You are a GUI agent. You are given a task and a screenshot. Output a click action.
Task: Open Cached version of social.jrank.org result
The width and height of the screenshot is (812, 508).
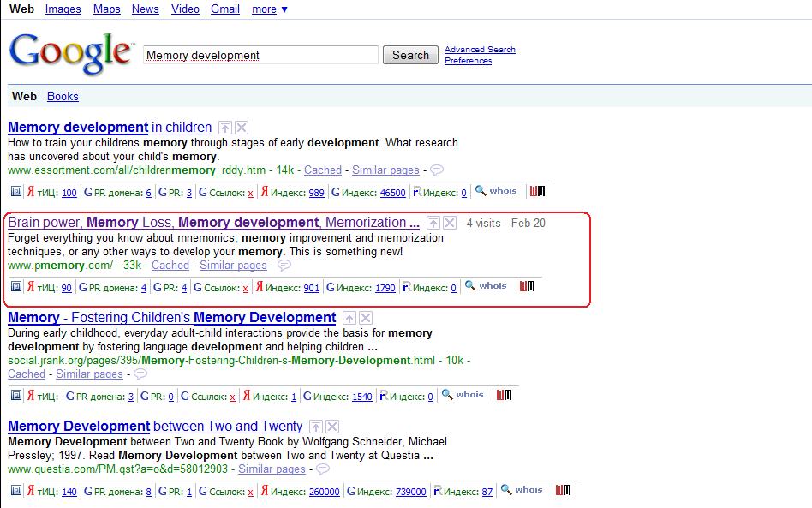27,374
